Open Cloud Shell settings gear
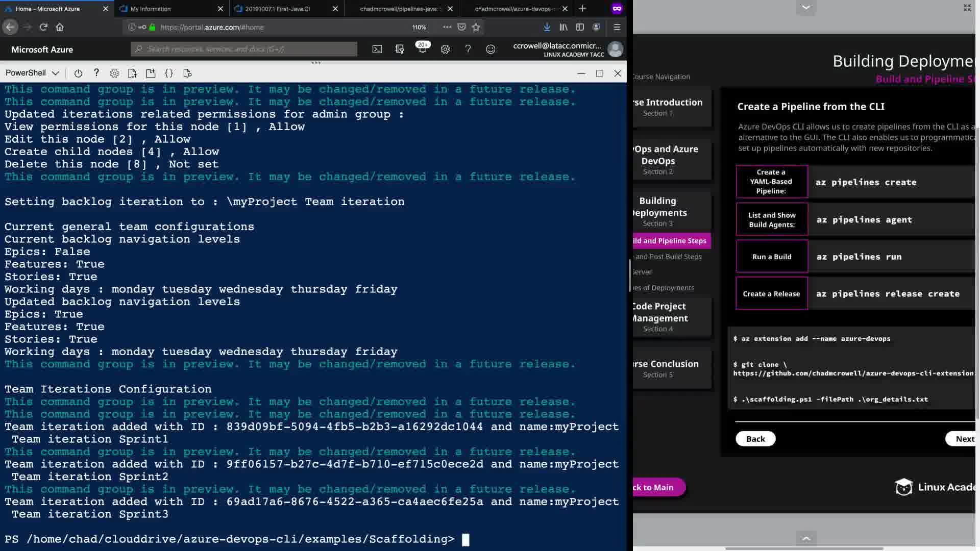 click(x=114, y=73)
